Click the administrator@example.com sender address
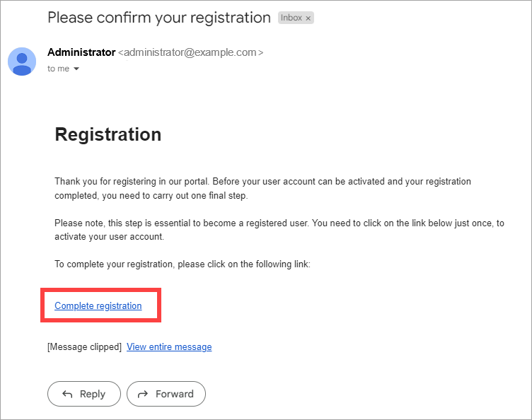532x420 pixels. click(190, 52)
